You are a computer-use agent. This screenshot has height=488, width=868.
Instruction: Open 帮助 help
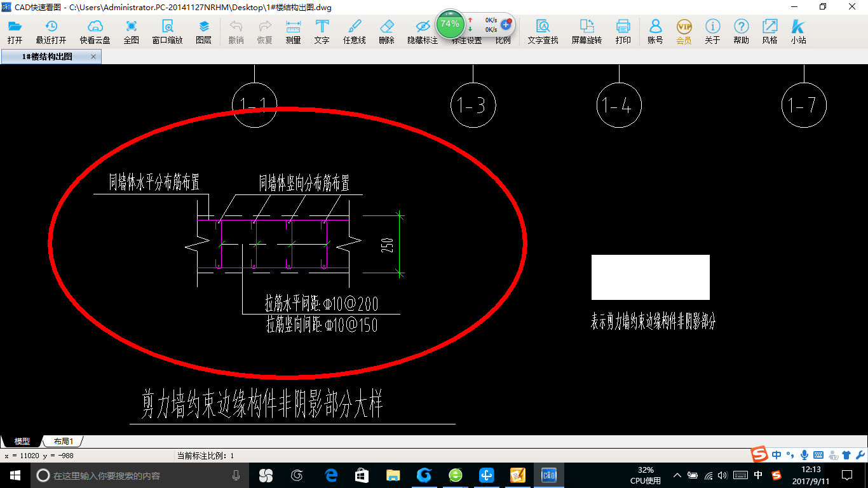point(741,31)
